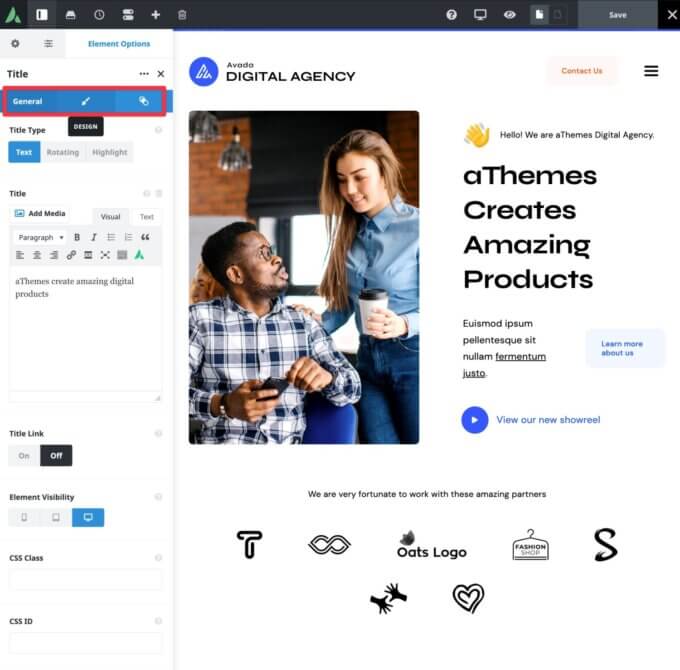The height and width of the screenshot is (670, 680).
Task: Click the trash clear layout icon
Action: point(182,15)
